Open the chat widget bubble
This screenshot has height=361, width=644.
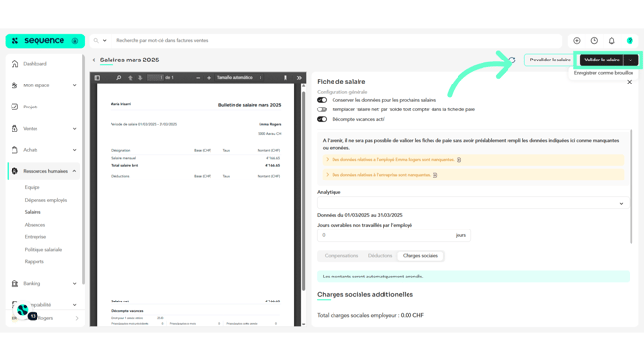(23, 310)
